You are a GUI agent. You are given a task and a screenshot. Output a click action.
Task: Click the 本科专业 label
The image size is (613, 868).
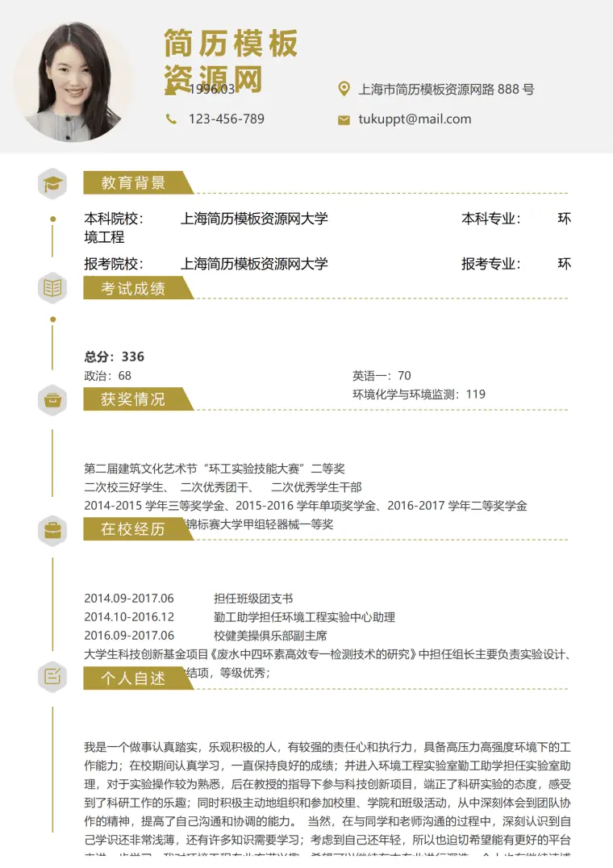click(491, 219)
